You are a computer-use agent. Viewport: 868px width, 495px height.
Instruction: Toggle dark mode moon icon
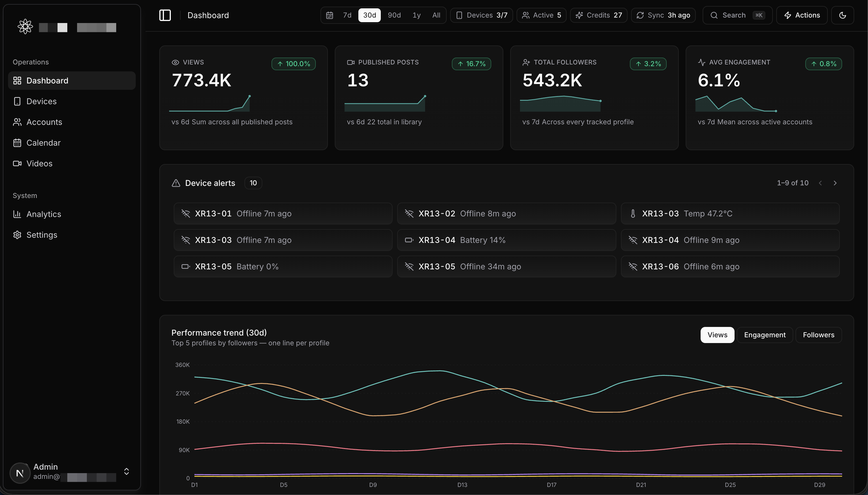pyautogui.click(x=842, y=15)
